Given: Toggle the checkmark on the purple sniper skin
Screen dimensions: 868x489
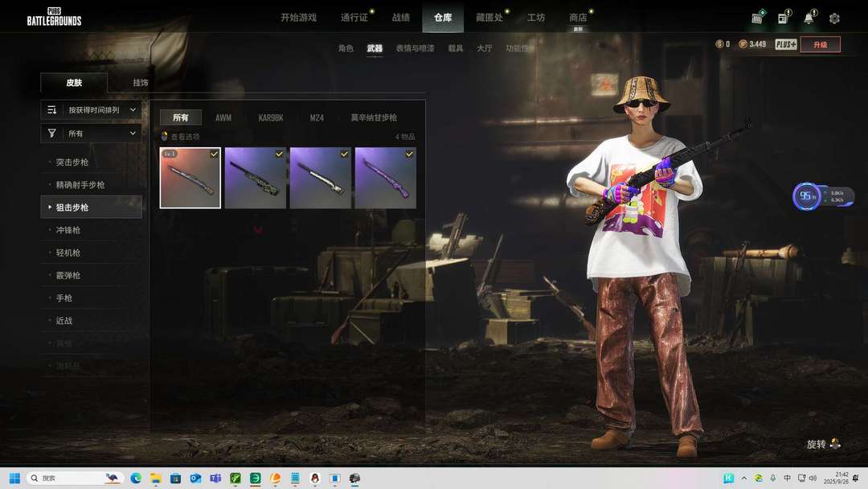Looking at the screenshot, I should point(409,154).
